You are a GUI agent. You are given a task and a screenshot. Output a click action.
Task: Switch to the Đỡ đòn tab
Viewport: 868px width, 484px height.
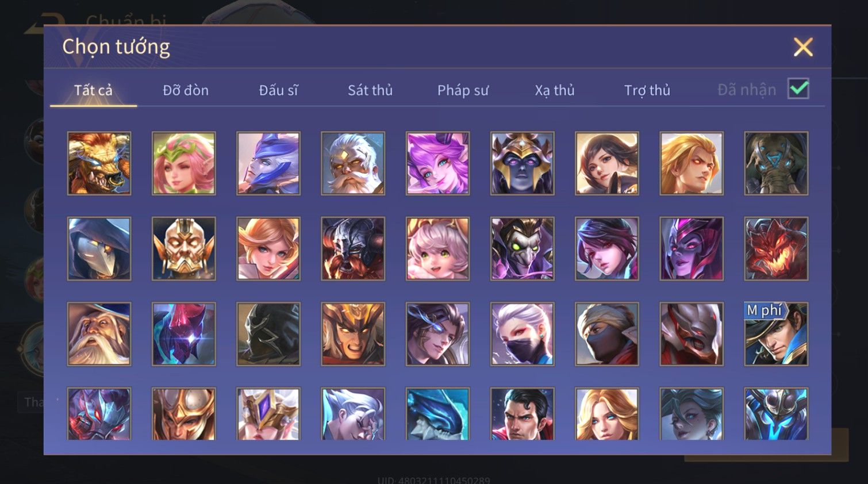tap(186, 90)
